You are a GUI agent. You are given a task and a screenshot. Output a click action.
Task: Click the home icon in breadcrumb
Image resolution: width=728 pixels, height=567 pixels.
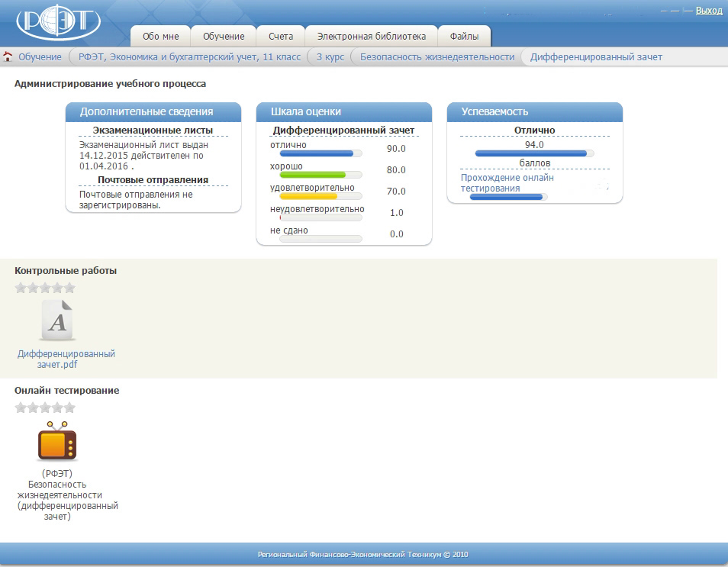[x=8, y=56]
